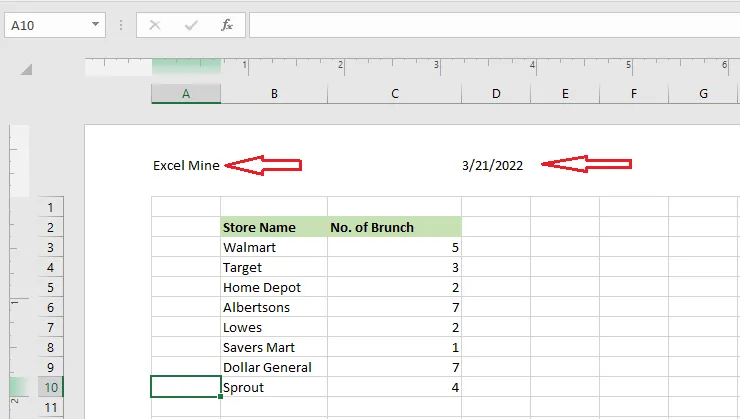Image resolution: width=740 pixels, height=419 pixels.
Task: Select row 1 header
Action: 50,207
